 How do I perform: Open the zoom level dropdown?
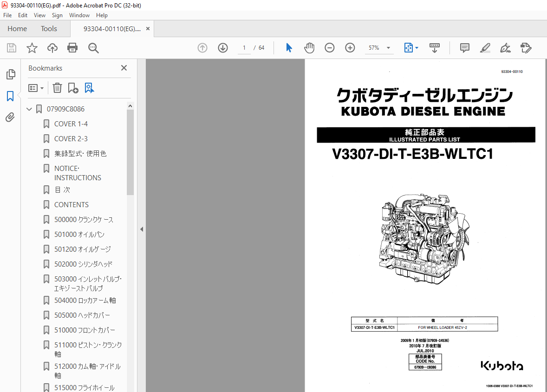click(388, 48)
